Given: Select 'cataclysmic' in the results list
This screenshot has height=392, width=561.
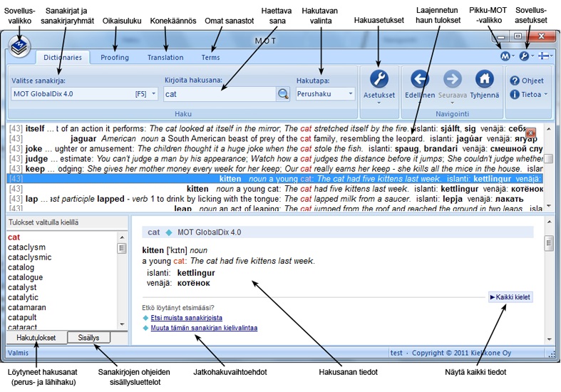Looking at the screenshot, I should coord(30,257).
